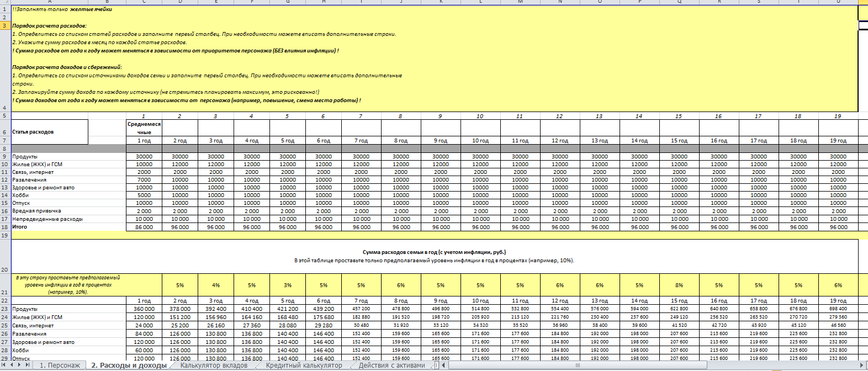Click the 279 360 value for year 19
The image size is (868, 371).
838,317
